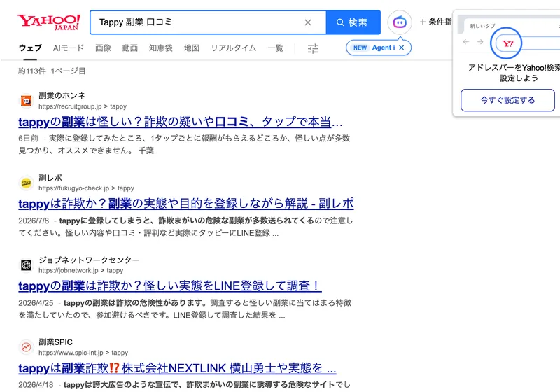Click the ジョブネットワークセンター site name
This screenshot has height=392, width=560.
[90, 260]
